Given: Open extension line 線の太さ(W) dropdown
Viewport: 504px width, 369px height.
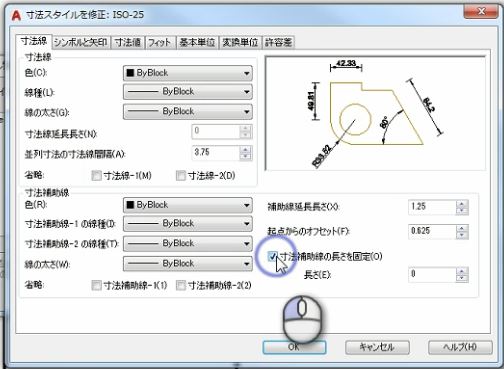Looking at the screenshot, I should pos(188,264).
